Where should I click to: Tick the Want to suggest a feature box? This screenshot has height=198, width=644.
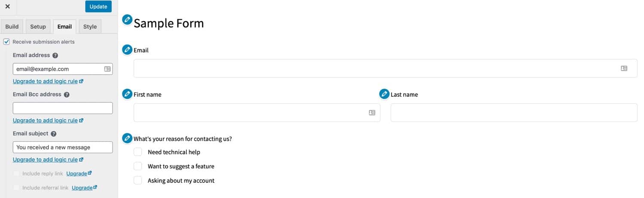(138, 166)
